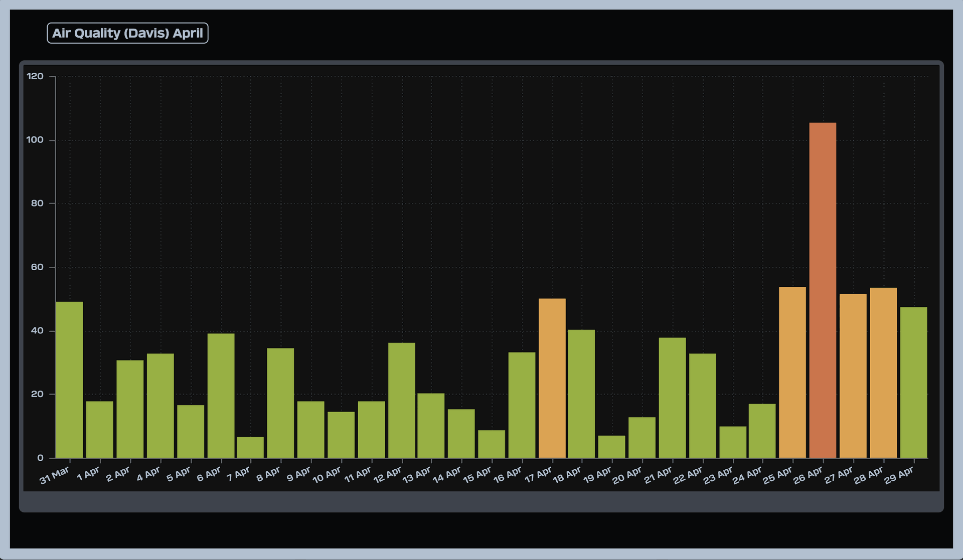Click the 100 y-axis label
Viewport: 963px width, 560px height.
(35, 140)
